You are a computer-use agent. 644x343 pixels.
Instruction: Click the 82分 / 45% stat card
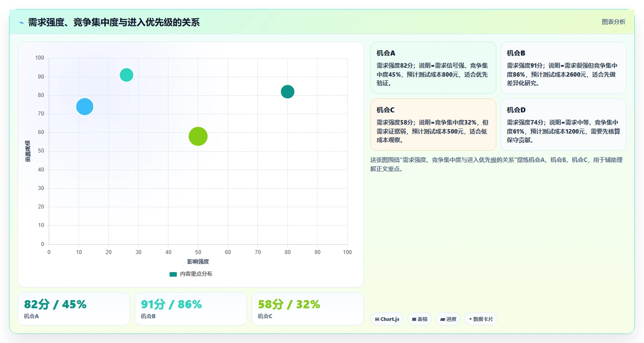click(x=74, y=309)
